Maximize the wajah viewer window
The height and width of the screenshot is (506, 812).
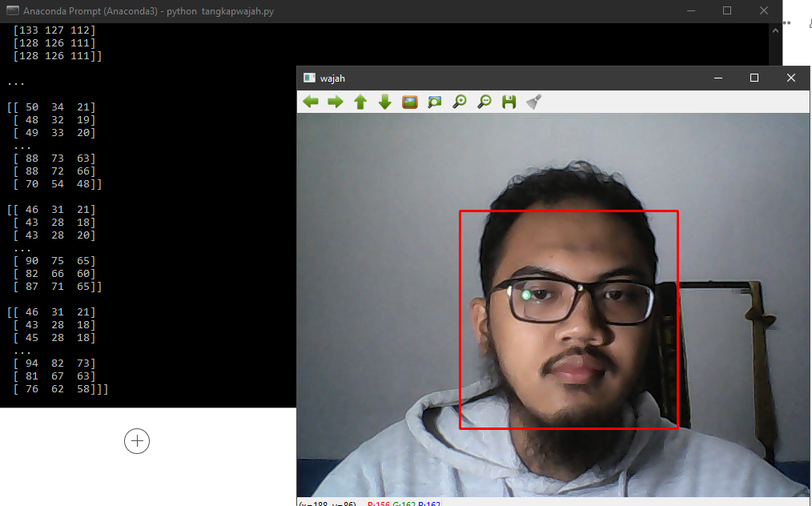click(754, 78)
